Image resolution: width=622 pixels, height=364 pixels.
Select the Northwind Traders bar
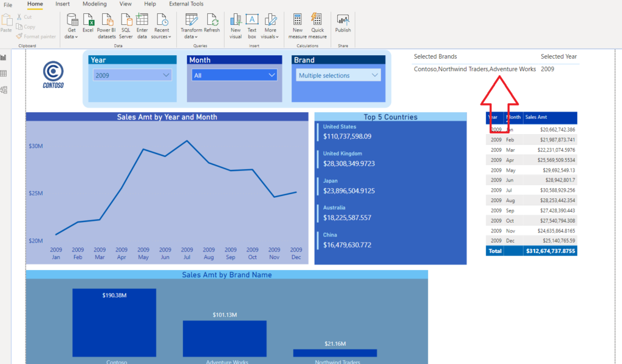pos(335,353)
